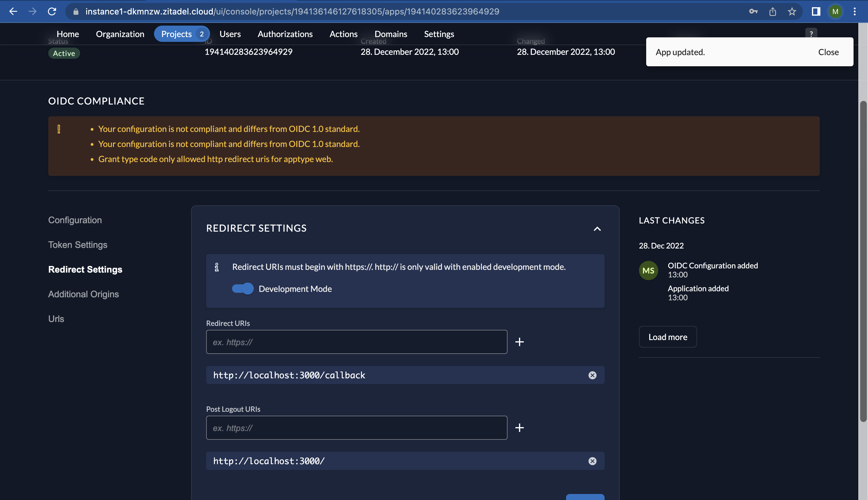
Task: Open browser password key icon
Action: pos(753,11)
